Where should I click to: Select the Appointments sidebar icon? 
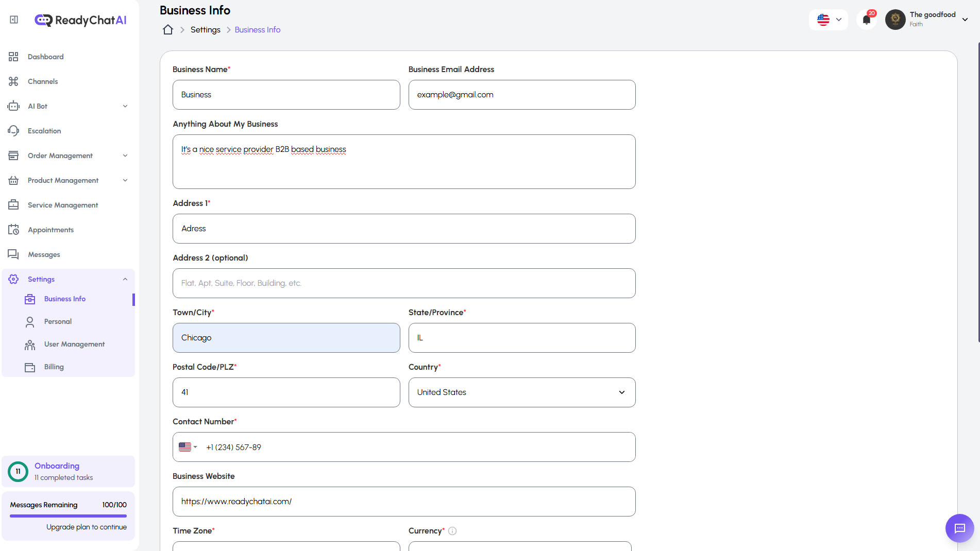pos(13,230)
